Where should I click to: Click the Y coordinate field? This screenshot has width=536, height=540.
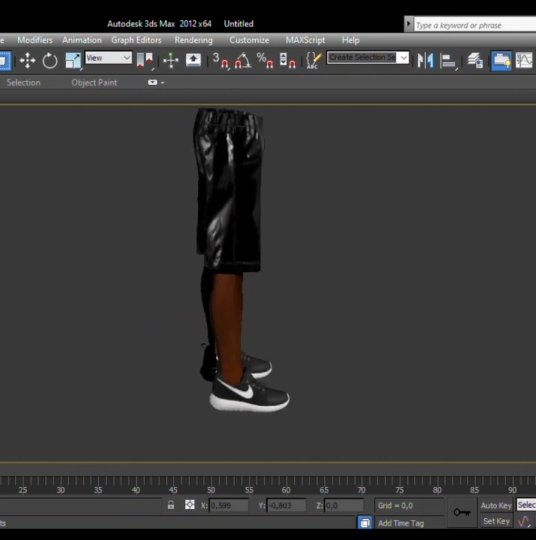tap(286, 506)
